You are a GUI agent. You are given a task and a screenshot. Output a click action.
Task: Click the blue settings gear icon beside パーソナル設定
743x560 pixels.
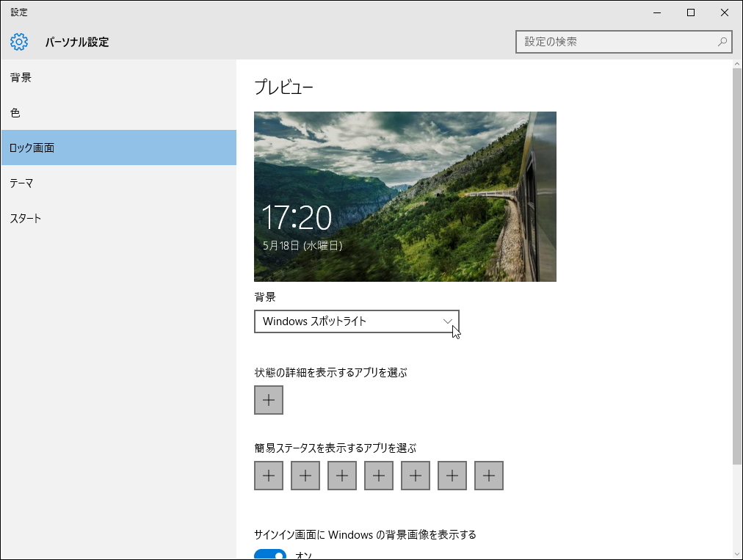click(18, 42)
